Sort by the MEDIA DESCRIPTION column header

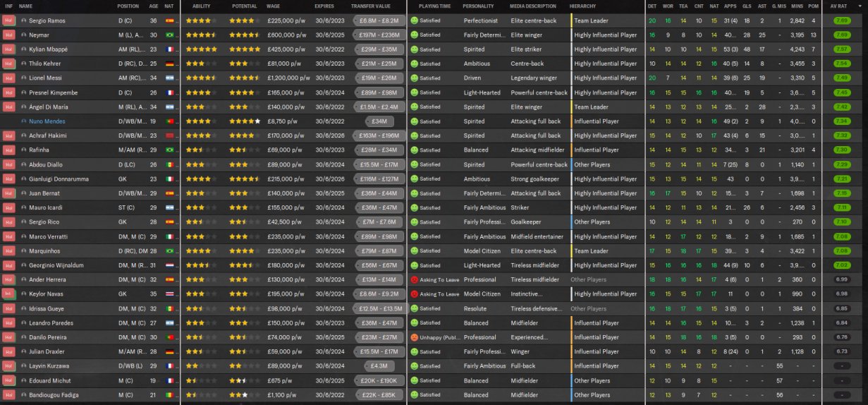(x=533, y=6)
